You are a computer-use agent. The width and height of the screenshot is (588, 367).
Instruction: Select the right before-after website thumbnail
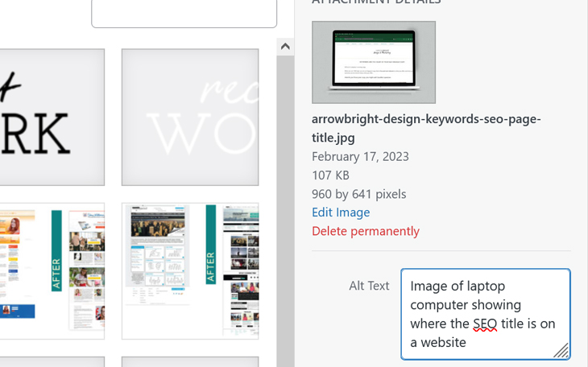(x=190, y=270)
